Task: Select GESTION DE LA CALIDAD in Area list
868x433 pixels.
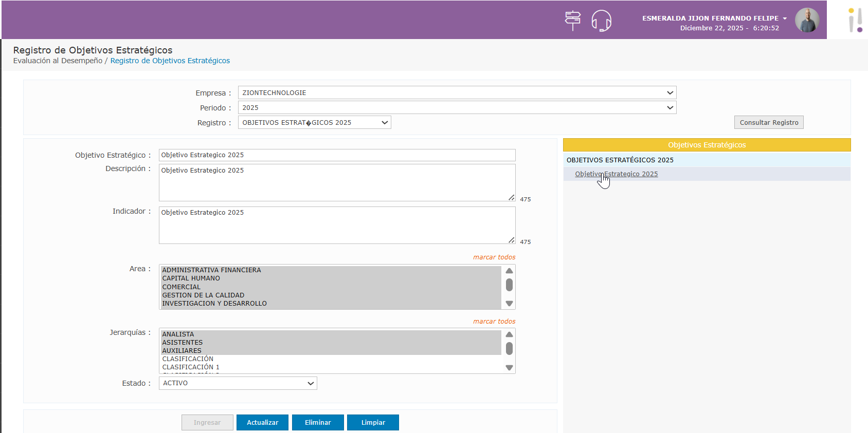Action: 331,295
